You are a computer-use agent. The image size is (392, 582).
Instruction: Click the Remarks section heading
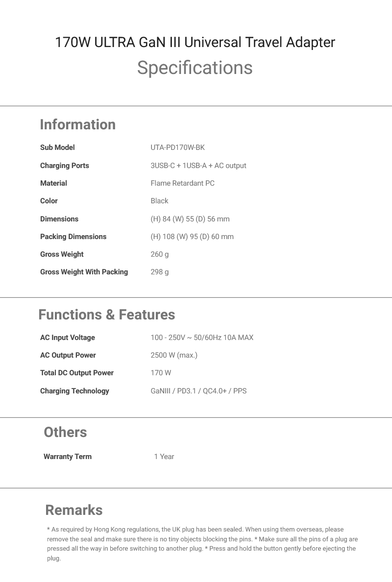click(74, 510)
